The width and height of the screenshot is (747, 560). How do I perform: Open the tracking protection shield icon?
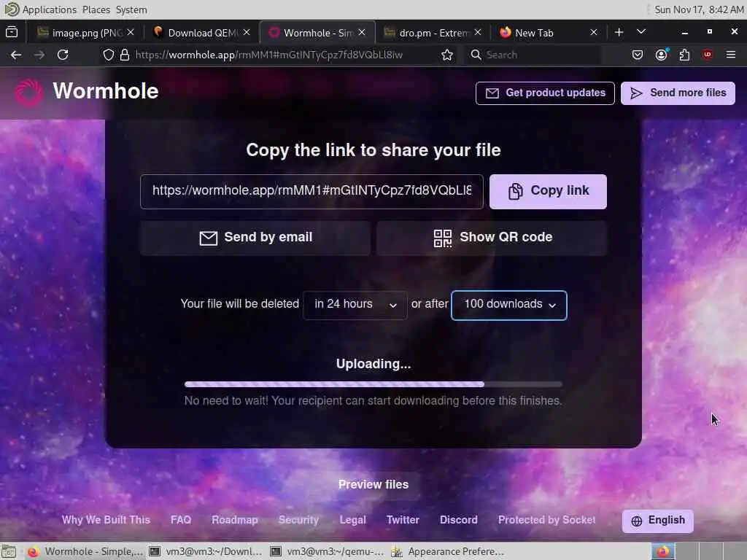[108, 55]
